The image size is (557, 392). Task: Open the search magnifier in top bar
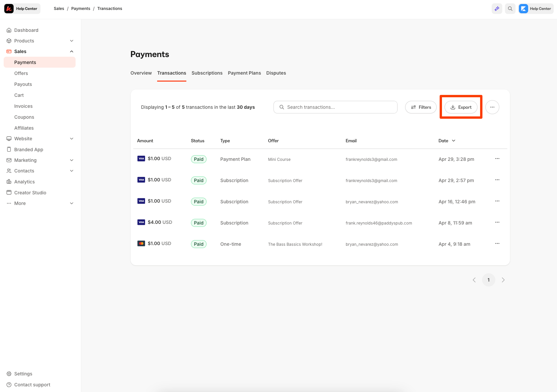[510, 9]
